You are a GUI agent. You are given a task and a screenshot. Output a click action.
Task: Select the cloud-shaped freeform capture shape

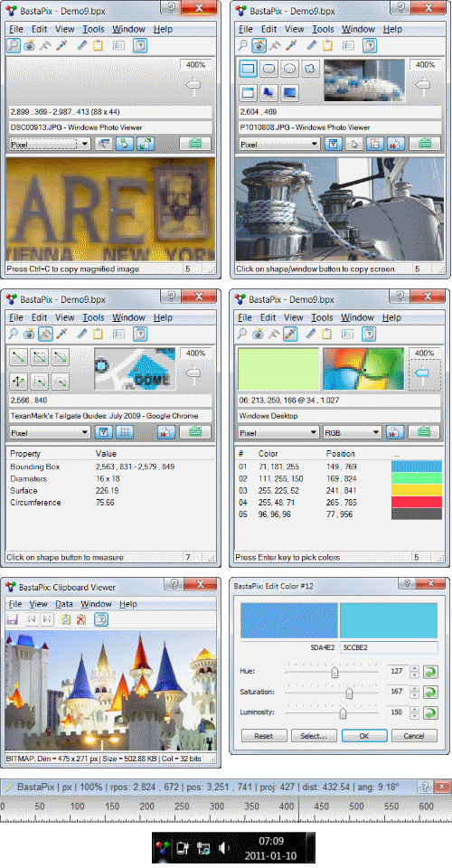[x=311, y=69]
